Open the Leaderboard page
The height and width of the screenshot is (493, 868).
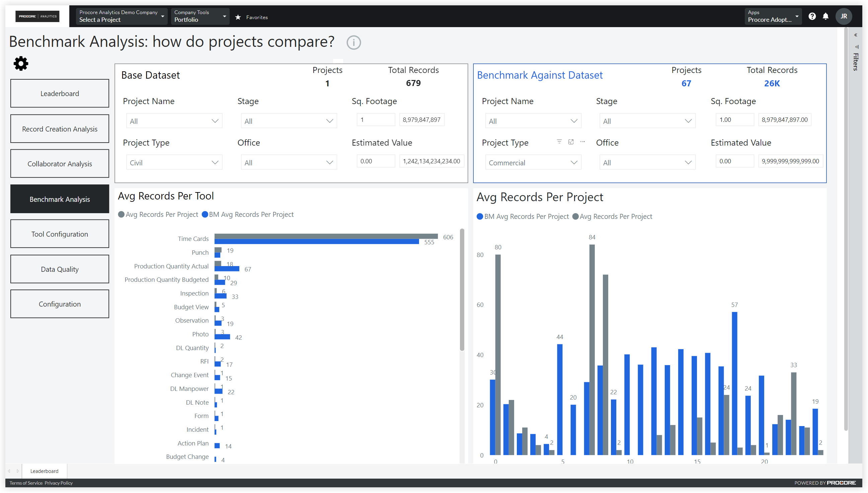pyautogui.click(x=60, y=93)
